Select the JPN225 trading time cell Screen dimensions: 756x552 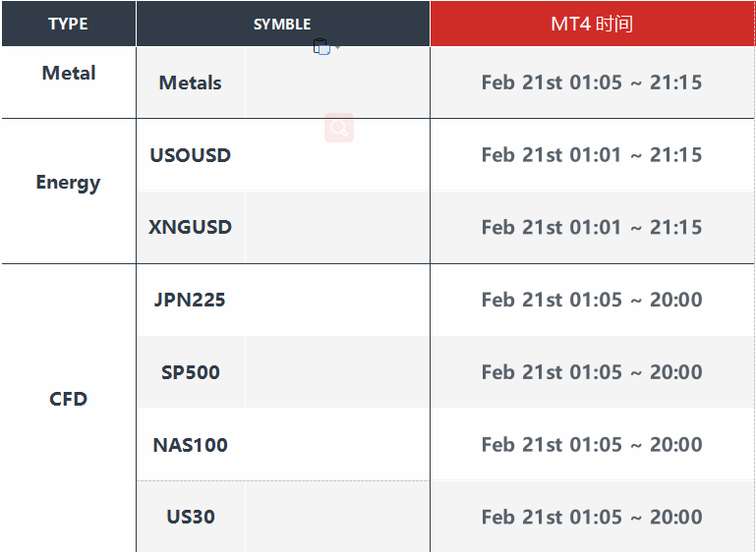(592, 300)
